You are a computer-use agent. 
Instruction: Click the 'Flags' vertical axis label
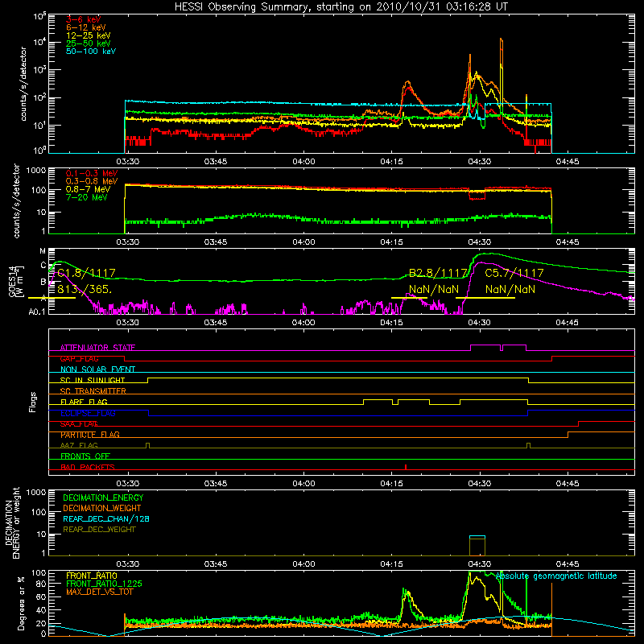pyautogui.click(x=32, y=402)
